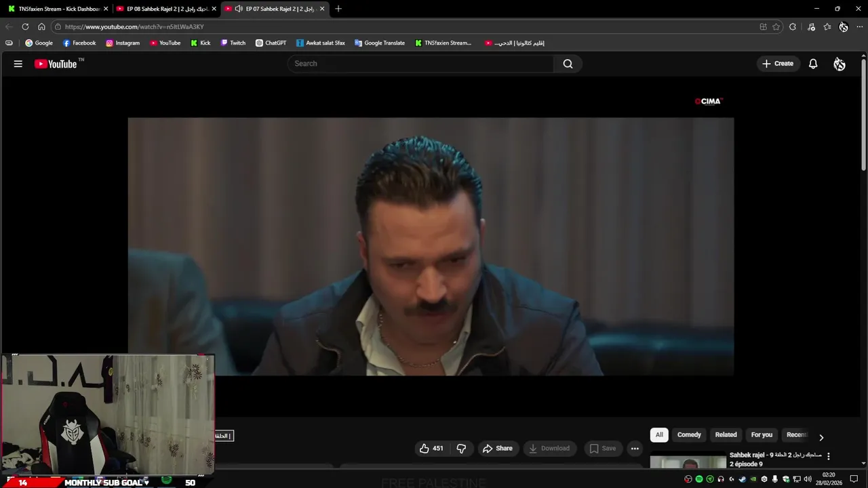Open the YouTube hamburger guide menu
The image size is (868, 488).
tap(18, 64)
